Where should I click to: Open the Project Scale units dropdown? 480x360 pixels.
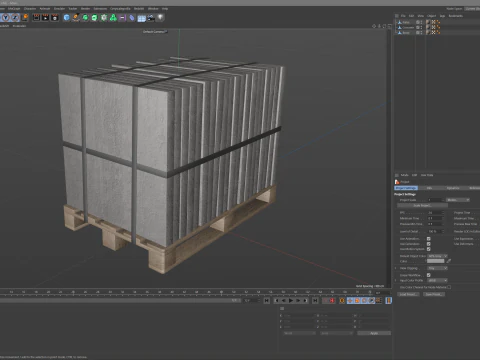point(458,200)
